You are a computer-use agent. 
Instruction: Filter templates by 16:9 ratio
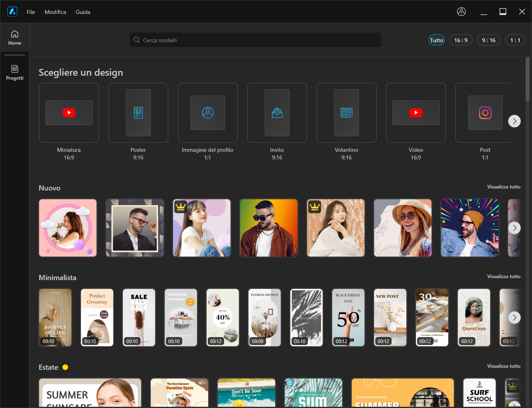[x=461, y=40]
